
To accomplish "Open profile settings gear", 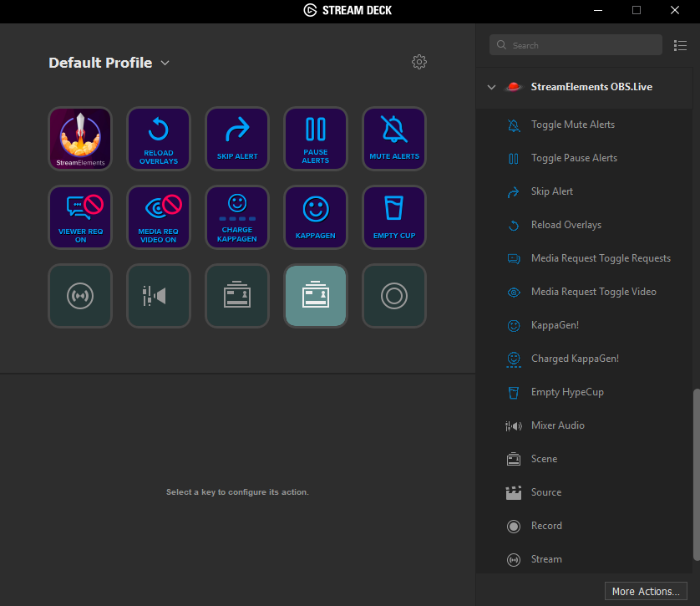I will pos(418,62).
